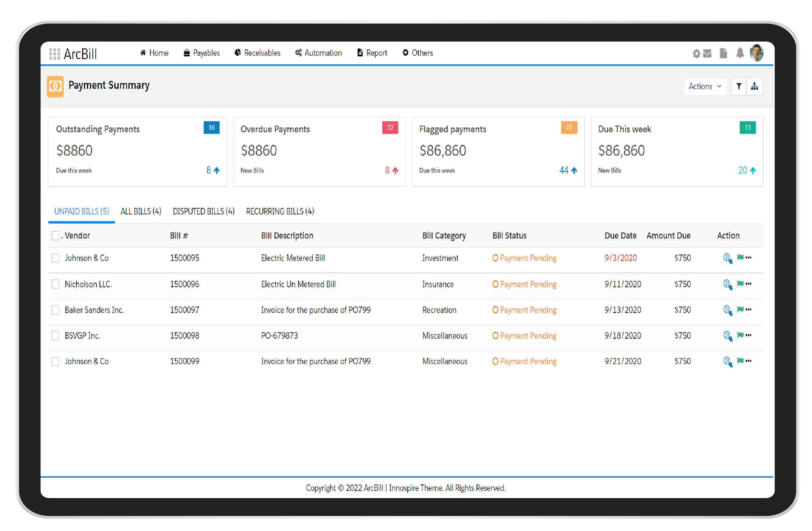Pay bill 1500095 via pay icon
812x531 pixels.
tap(727, 258)
